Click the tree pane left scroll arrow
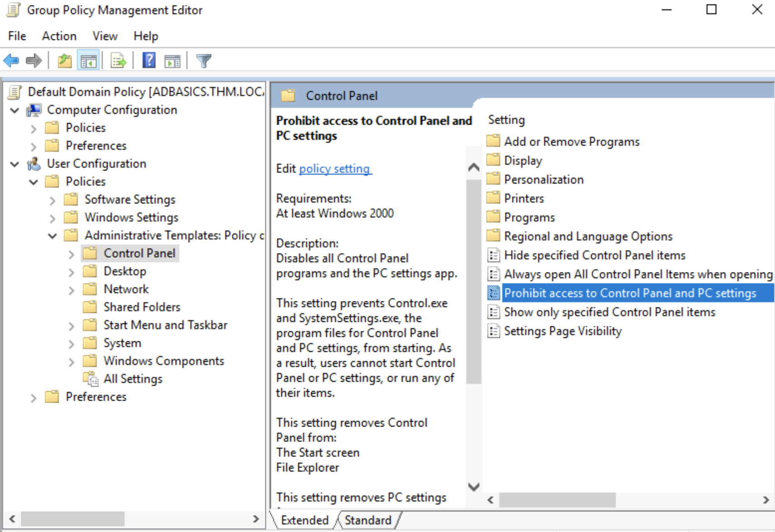This screenshot has height=532, width=775. pos(12,519)
